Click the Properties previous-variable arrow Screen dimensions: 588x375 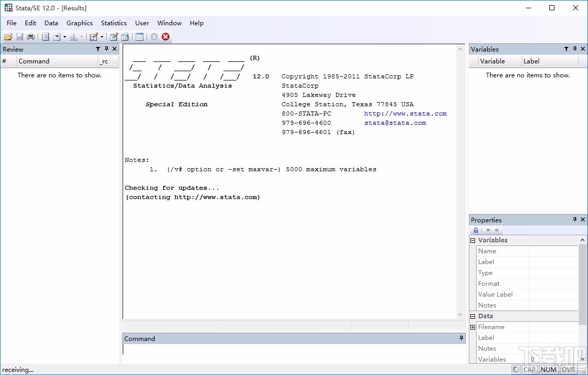coord(488,230)
